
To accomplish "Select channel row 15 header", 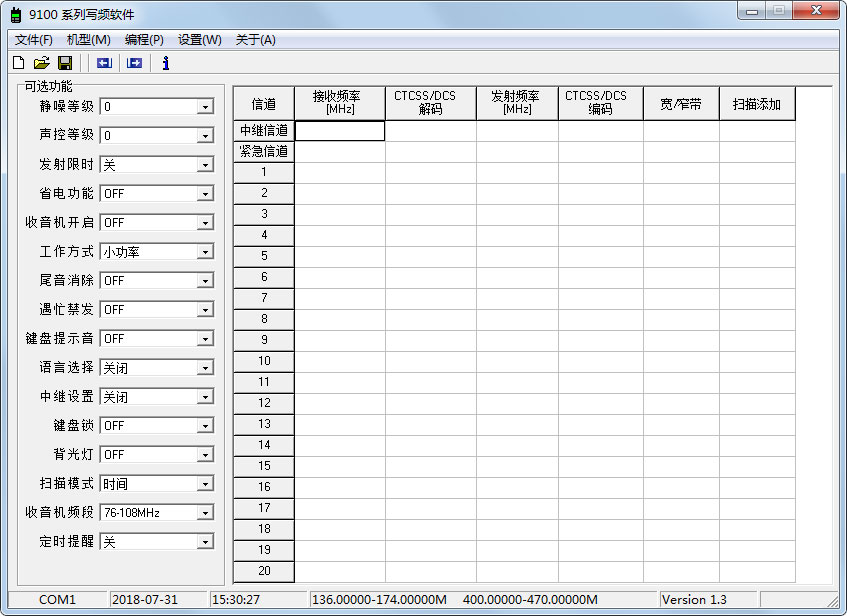I will [x=264, y=467].
